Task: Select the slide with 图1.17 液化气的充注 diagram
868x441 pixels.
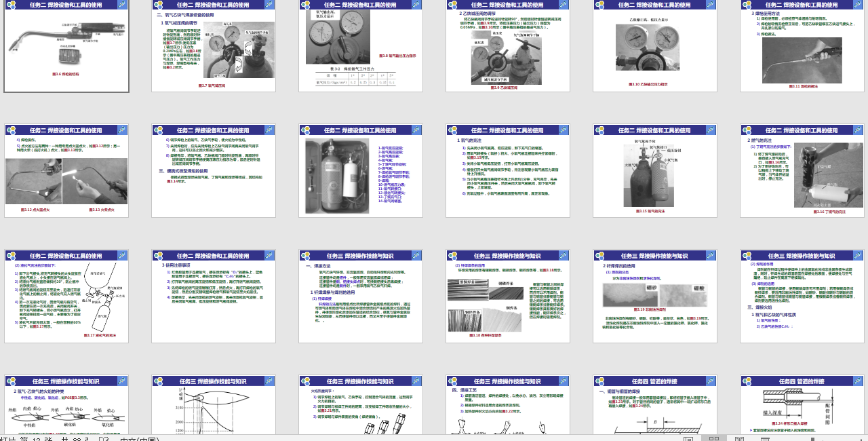Action: tap(67, 296)
